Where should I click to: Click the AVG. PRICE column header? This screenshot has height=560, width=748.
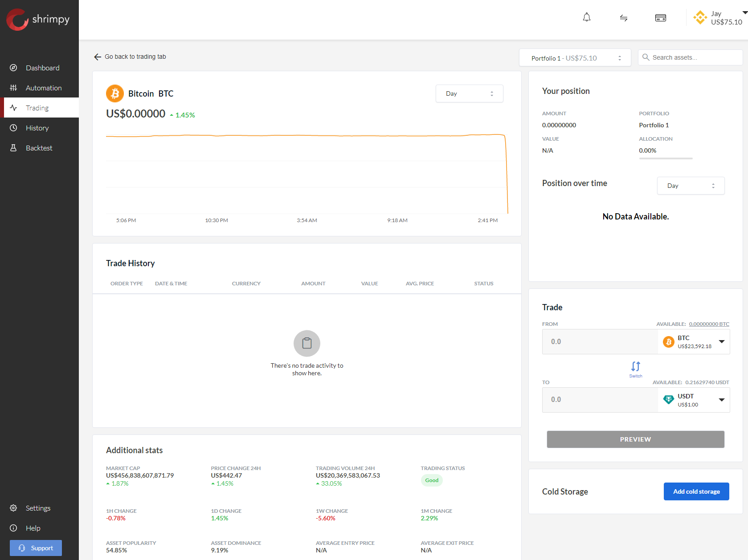pos(420,284)
